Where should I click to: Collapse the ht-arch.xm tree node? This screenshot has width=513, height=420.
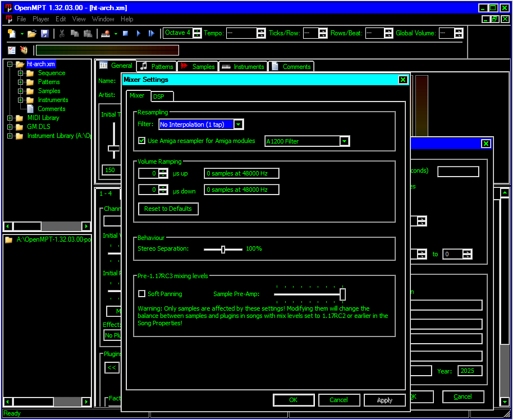(10, 64)
